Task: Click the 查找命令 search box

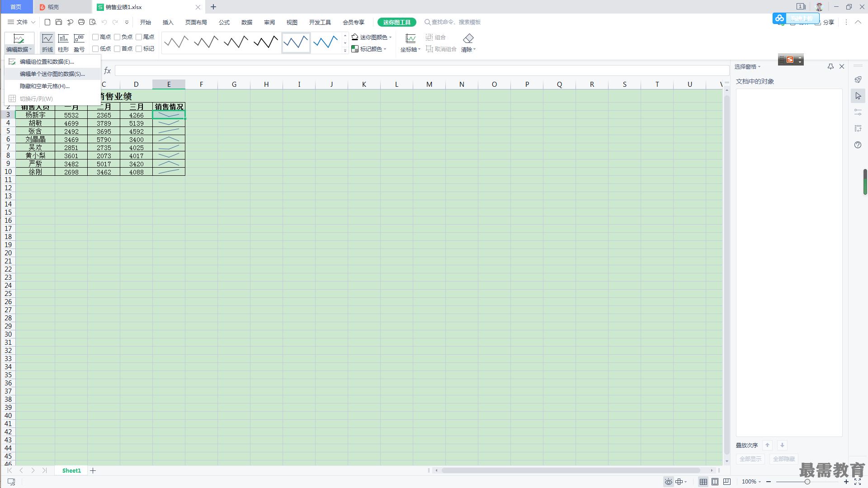Action: tap(453, 22)
